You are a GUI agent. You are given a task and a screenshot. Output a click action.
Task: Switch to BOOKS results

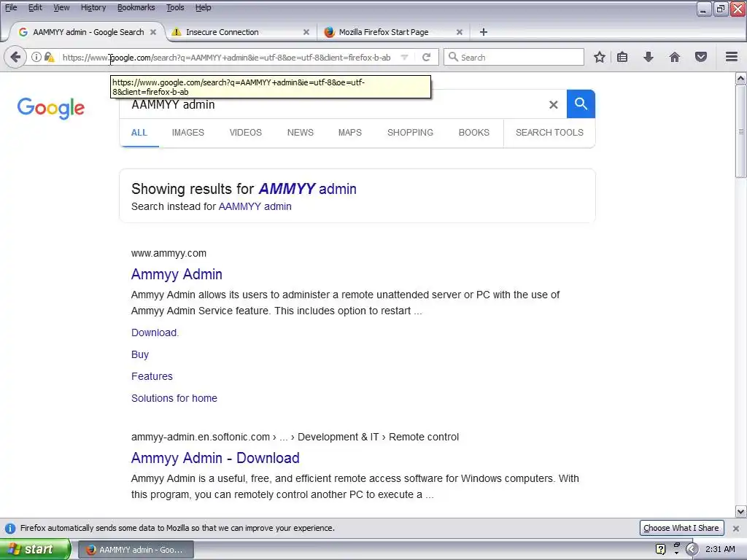474,133
